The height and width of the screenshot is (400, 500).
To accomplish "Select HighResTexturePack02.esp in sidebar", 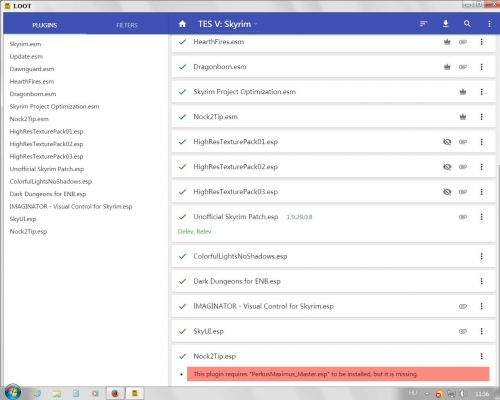I will point(46,144).
